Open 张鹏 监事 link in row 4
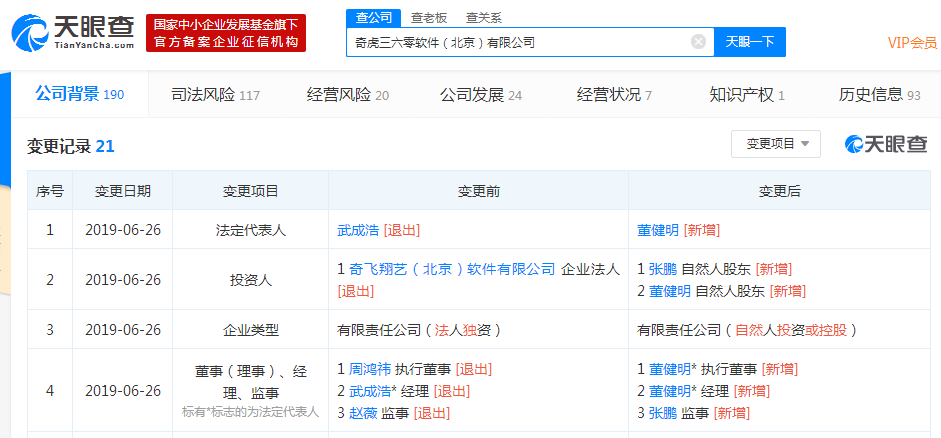This screenshot has width=941, height=438. tap(663, 413)
